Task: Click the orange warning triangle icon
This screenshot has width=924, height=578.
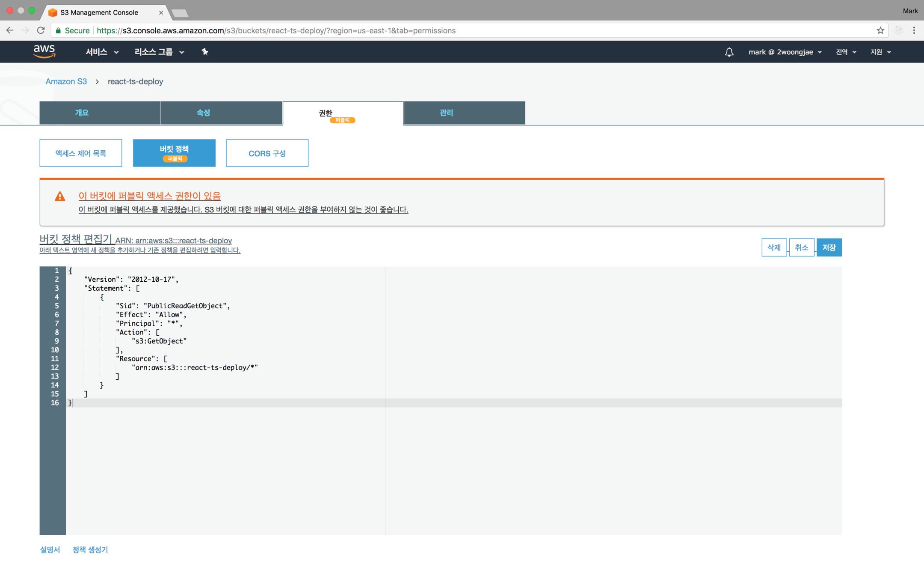Action: click(x=60, y=196)
